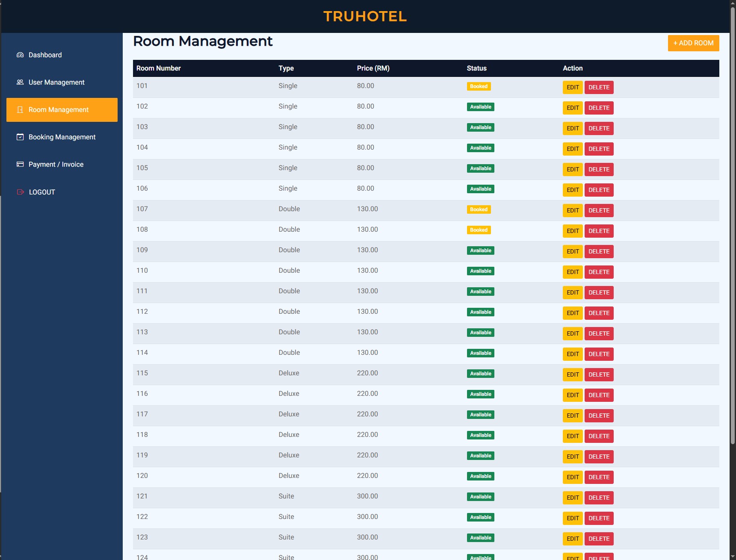This screenshot has width=736, height=560.
Task: Click the Room Management door icon
Action: coord(20,110)
